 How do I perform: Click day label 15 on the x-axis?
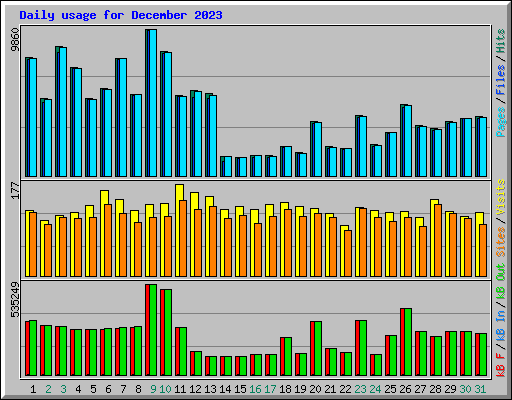(x=240, y=389)
